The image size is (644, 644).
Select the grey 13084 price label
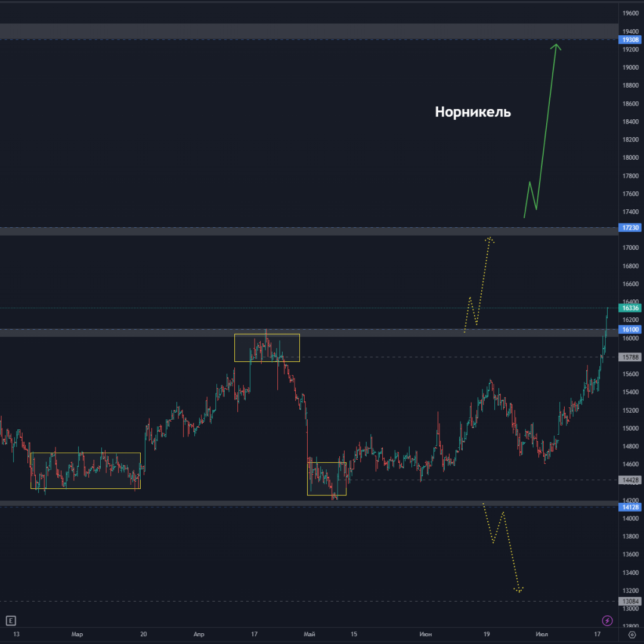tap(630, 601)
